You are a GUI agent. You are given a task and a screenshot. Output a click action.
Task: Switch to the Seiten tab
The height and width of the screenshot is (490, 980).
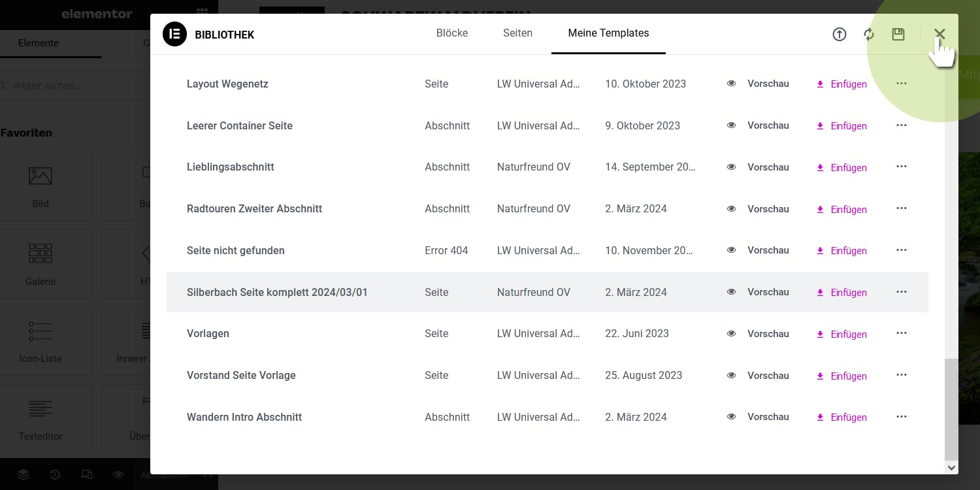(517, 33)
